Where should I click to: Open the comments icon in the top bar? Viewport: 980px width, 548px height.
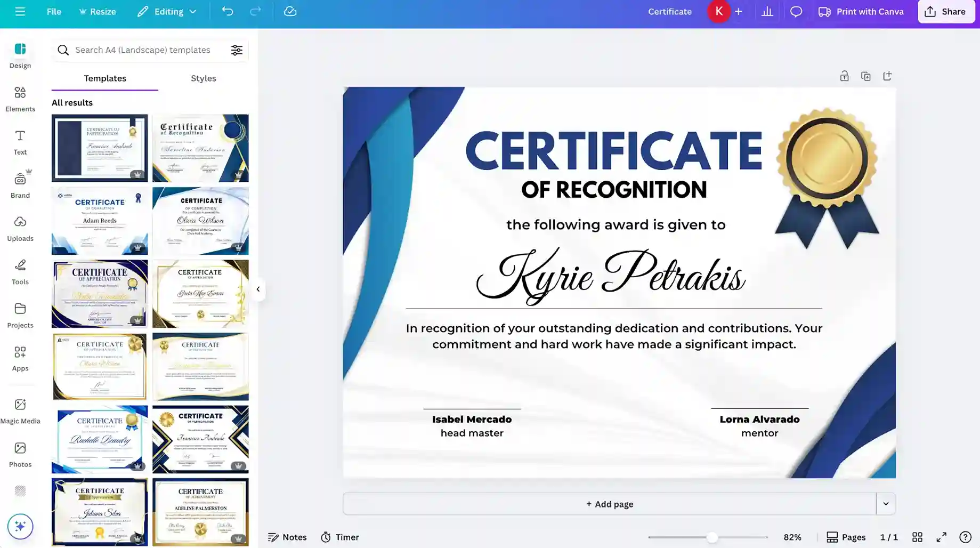point(796,11)
